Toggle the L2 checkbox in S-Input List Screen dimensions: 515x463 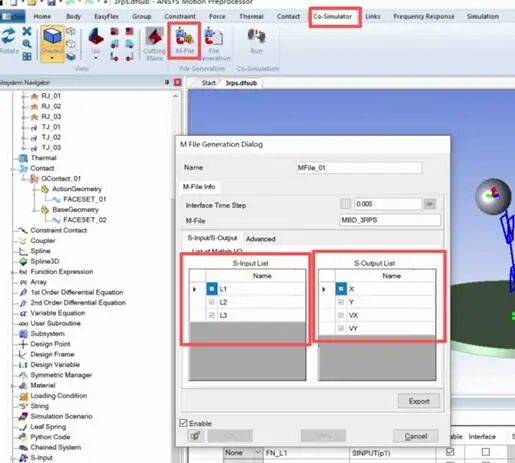point(211,302)
